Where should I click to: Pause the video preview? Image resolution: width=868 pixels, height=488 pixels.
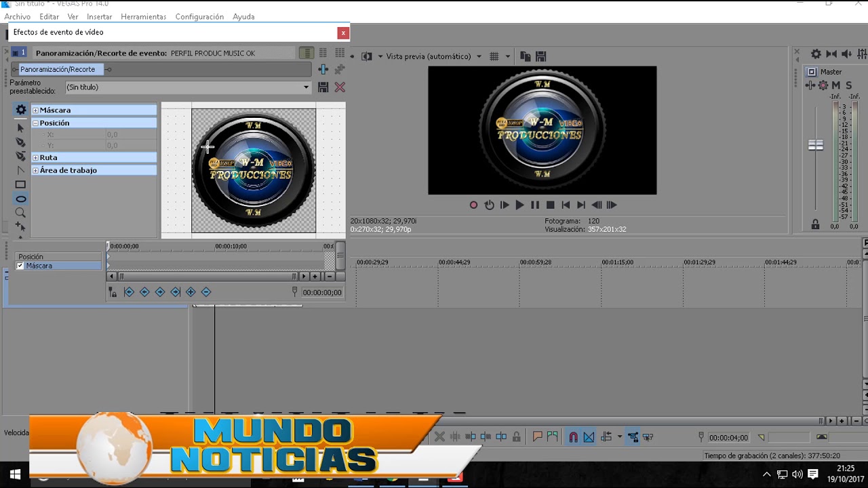pos(535,205)
